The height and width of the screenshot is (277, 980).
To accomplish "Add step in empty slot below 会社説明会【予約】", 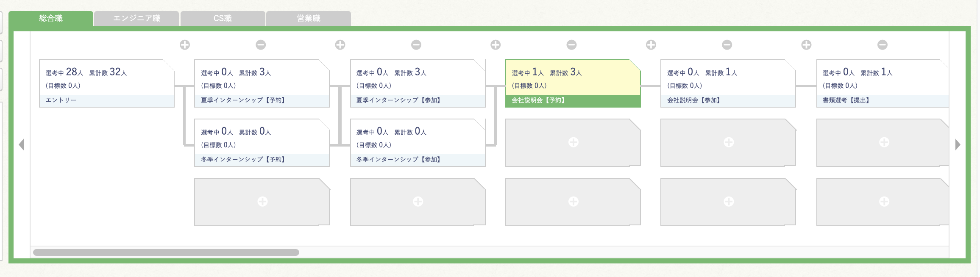I will click(573, 142).
